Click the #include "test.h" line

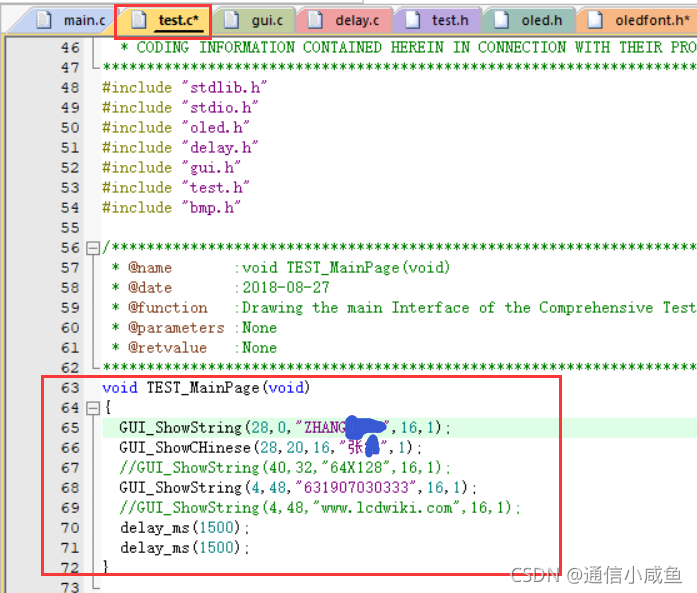[176, 188]
